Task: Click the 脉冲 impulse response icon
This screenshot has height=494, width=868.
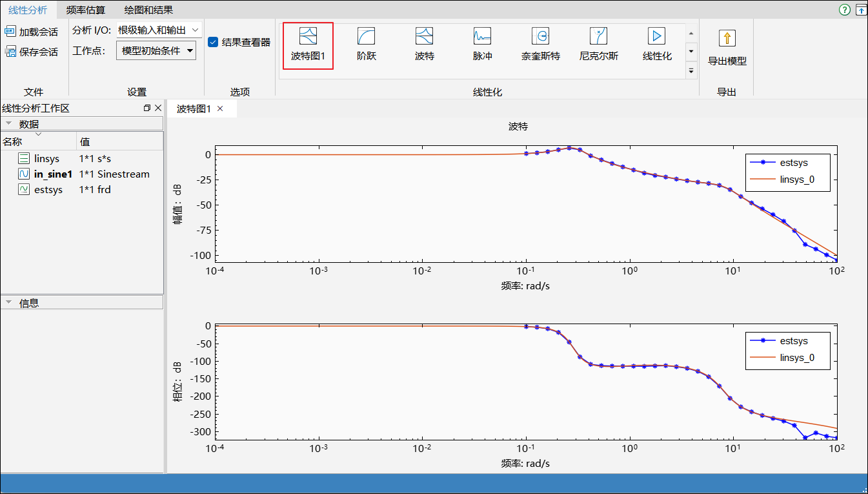Action: pyautogui.click(x=482, y=36)
